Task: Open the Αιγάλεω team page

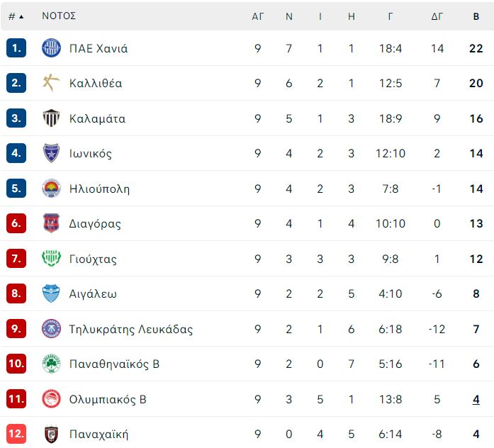Action: [x=93, y=293]
